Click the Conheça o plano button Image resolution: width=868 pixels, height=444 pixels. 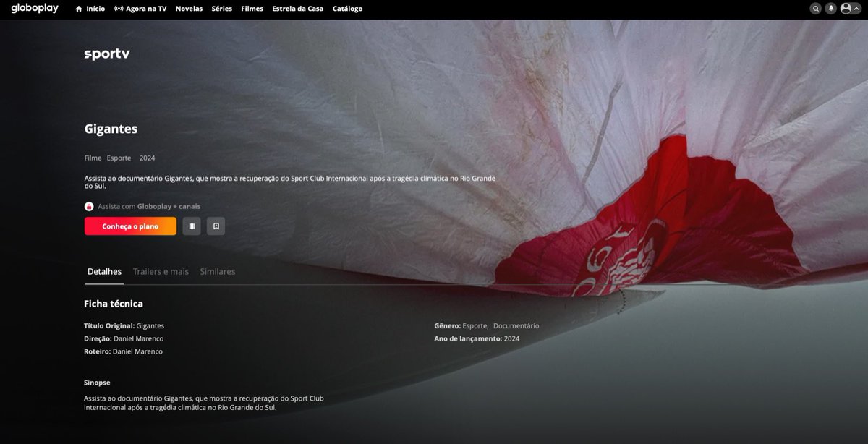(x=130, y=226)
